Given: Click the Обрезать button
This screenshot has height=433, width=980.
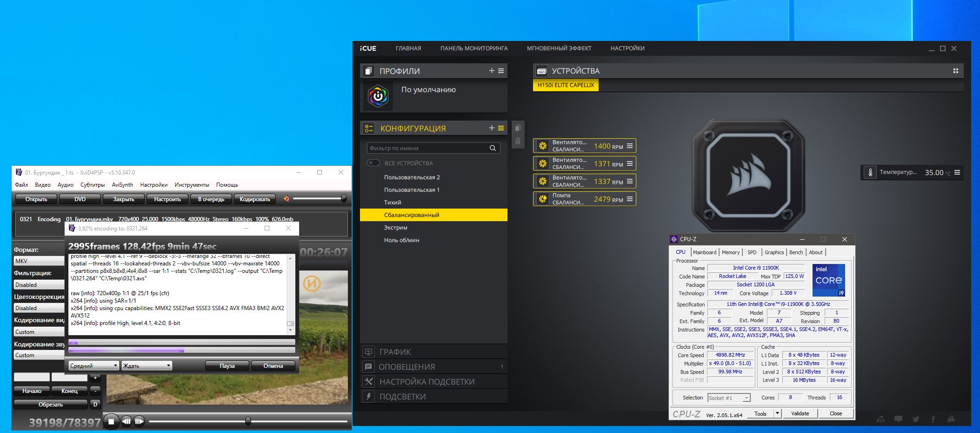Looking at the screenshot, I should click(x=51, y=405).
